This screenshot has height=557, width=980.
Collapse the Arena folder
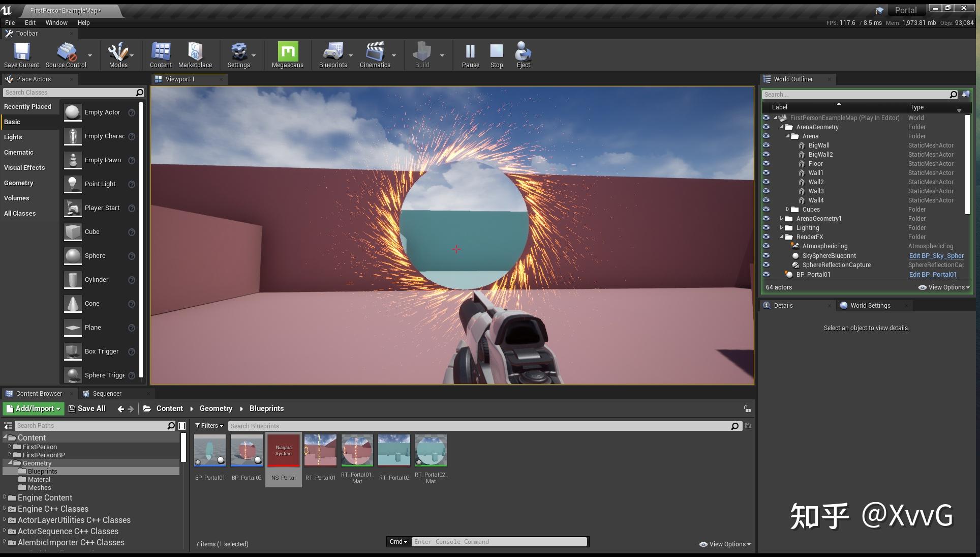coord(787,136)
